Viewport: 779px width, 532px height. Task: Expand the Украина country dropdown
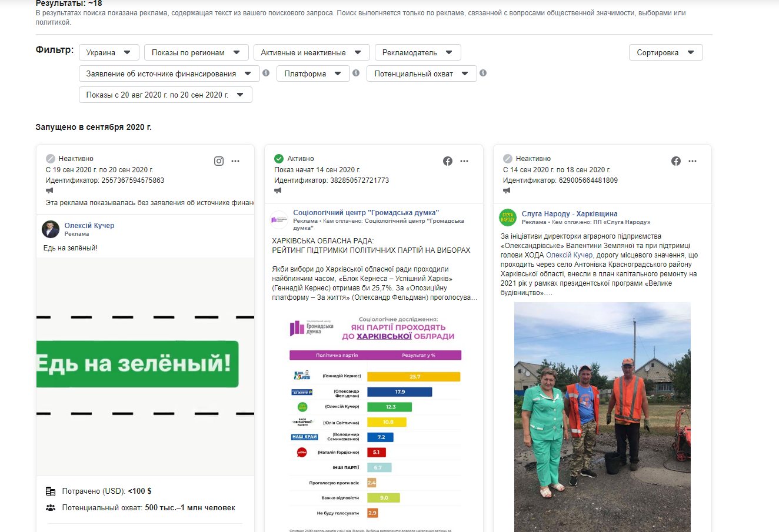coord(109,52)
